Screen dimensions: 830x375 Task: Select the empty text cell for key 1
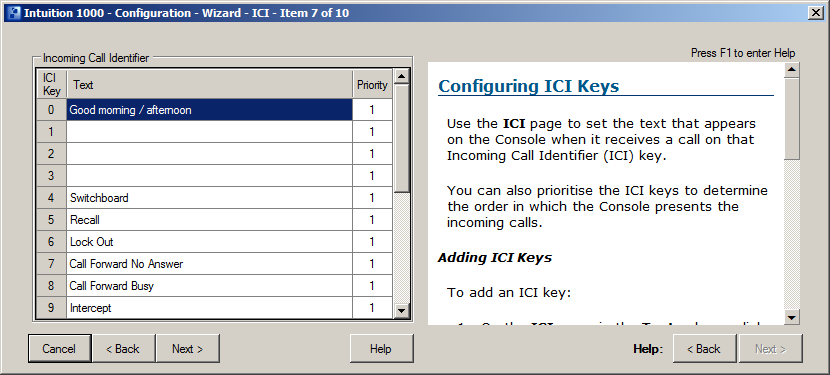click(210, 132)
